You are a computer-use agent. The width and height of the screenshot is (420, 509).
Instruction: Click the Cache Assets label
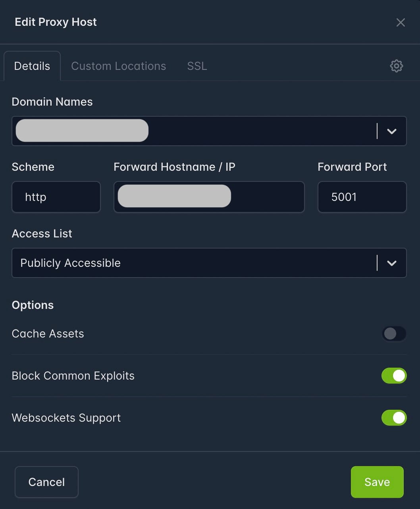pos(48,334)
